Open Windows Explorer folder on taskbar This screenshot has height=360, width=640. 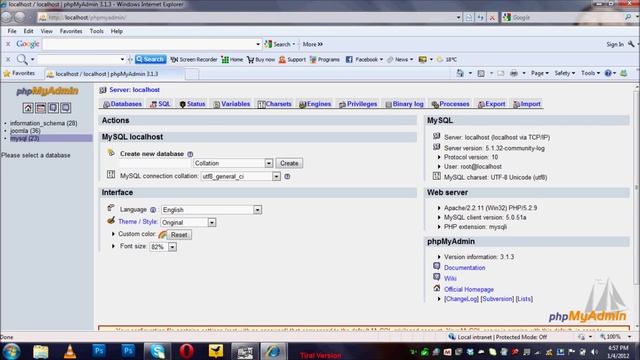(x=41, y=351)
